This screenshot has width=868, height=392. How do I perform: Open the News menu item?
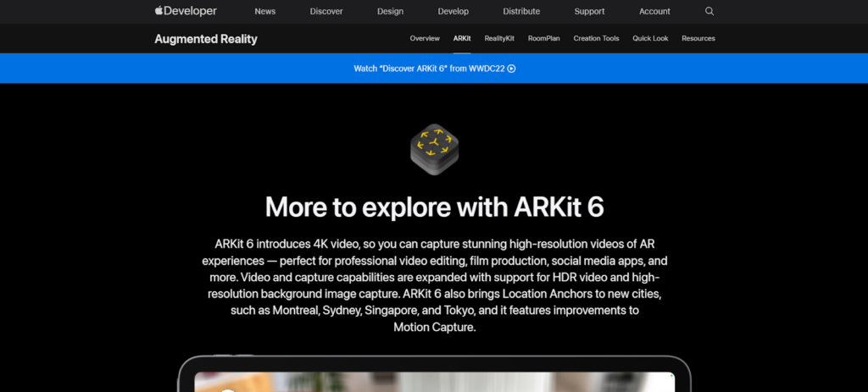[x=264, y=12]
